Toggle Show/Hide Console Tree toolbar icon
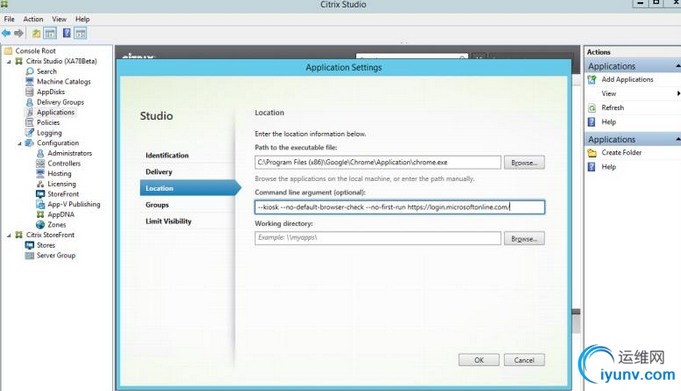This screenshot has height=391, width=681. tap(50, 33)
